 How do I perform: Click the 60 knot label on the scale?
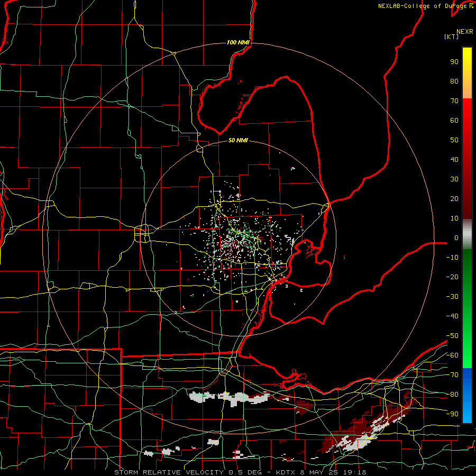[454, 120]
